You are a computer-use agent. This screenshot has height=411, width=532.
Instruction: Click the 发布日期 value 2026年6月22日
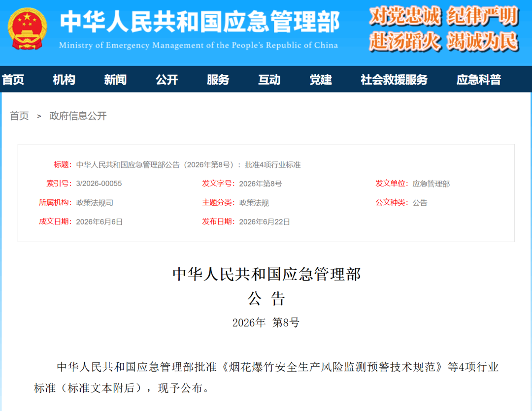point(265,222)
